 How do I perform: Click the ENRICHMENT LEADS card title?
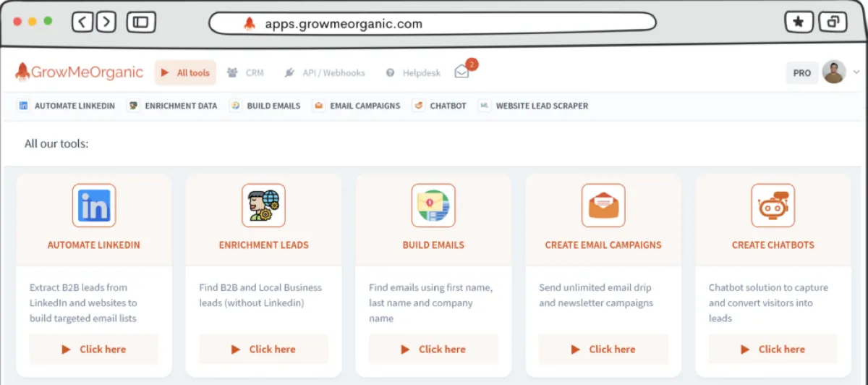tap(264, 245)
